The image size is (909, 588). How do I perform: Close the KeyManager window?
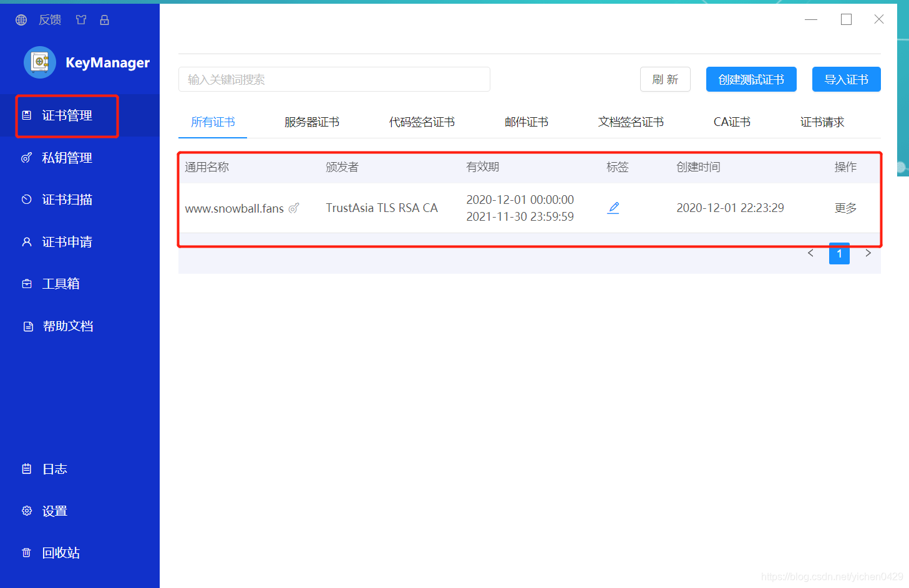pyautogui.click(x=879, y=19)
